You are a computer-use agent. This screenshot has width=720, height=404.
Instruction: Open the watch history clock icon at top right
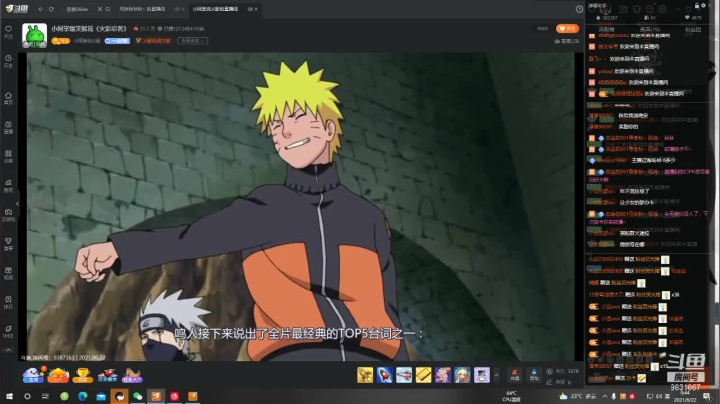pyautogui.click(x=579, y=9)
